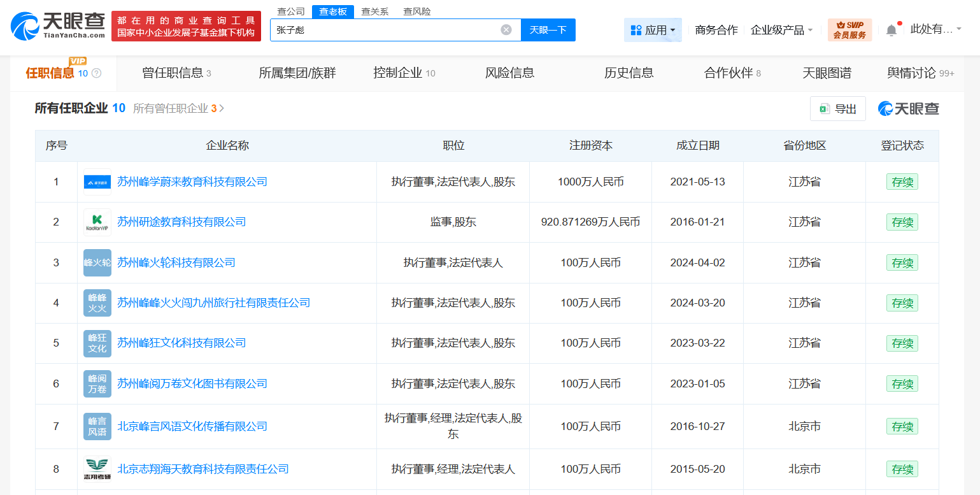Click the 峰火轮 company logo
The height and width of the screenshot is (495, 980).
pyautogui.click(x=97, y=262)
